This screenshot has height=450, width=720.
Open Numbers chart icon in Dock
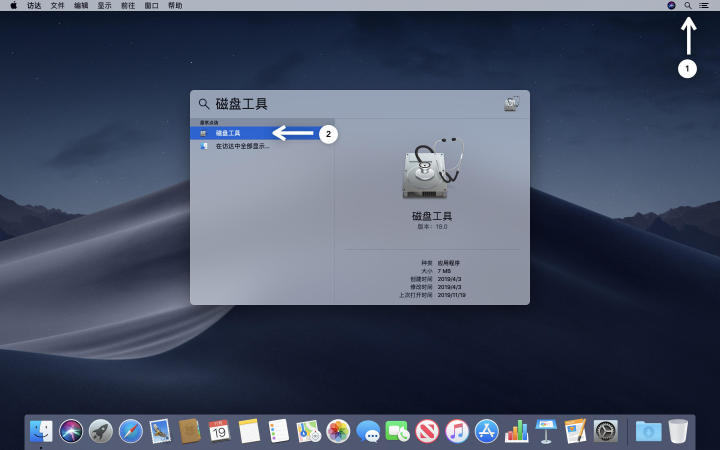point(517,432)
